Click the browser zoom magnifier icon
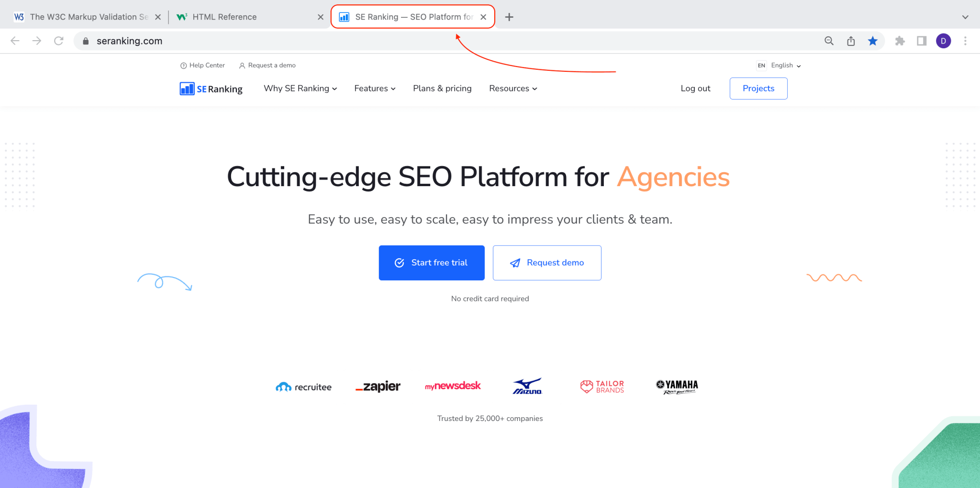The width and height of the screenshot is (980, 488). pos(829,41)
